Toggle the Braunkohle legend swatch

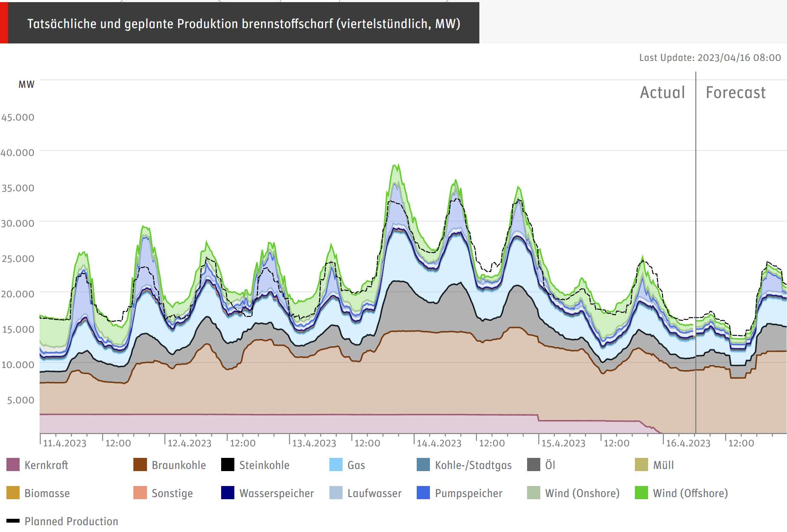coord(140,465)
